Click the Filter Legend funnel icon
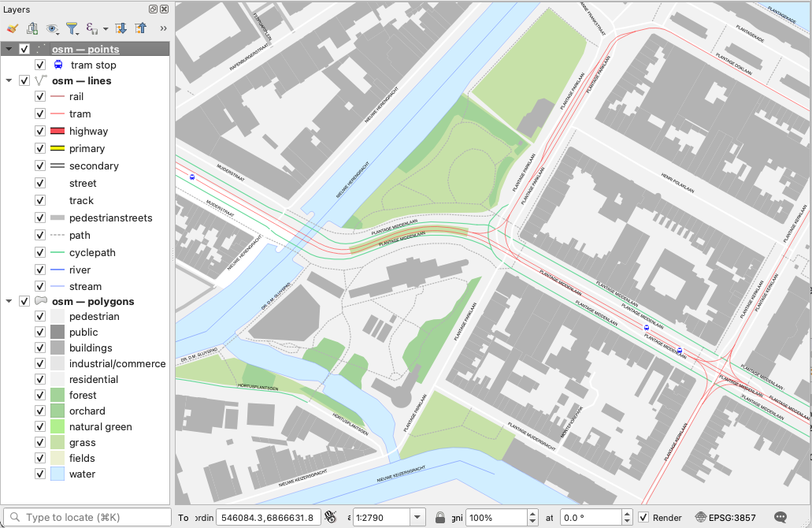Image resolution: width=812 pixels, height=528 pixels. [x=72, y=28]
